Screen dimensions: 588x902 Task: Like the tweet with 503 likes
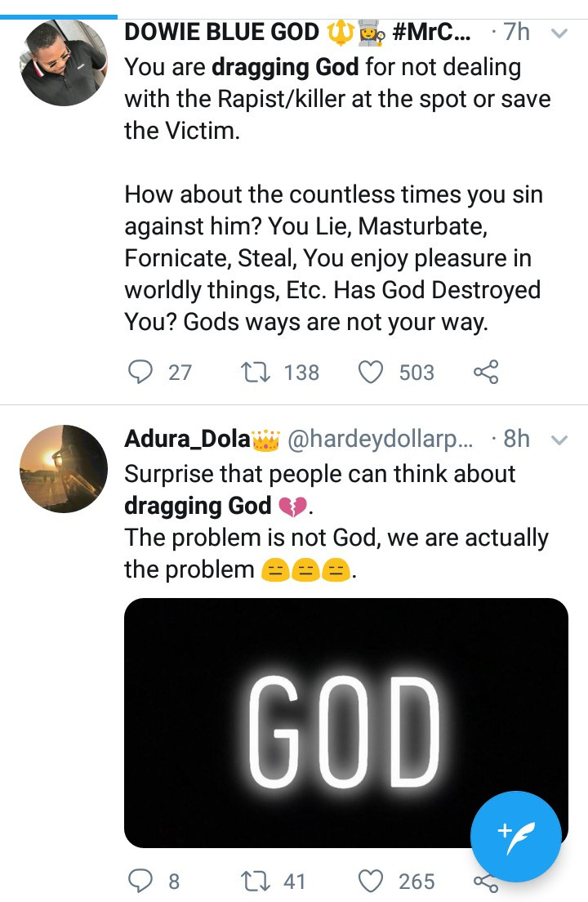pyautogui.click(x=372, y=373)
